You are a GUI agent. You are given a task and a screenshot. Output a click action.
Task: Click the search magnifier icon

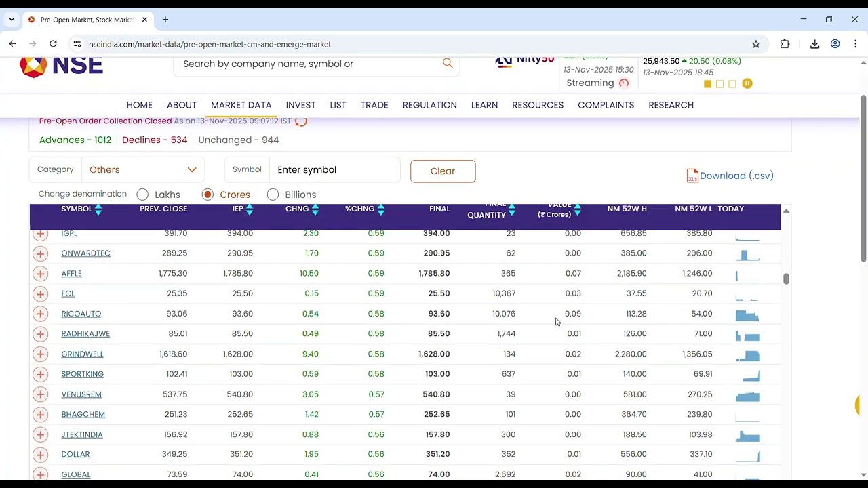point(448,63)
